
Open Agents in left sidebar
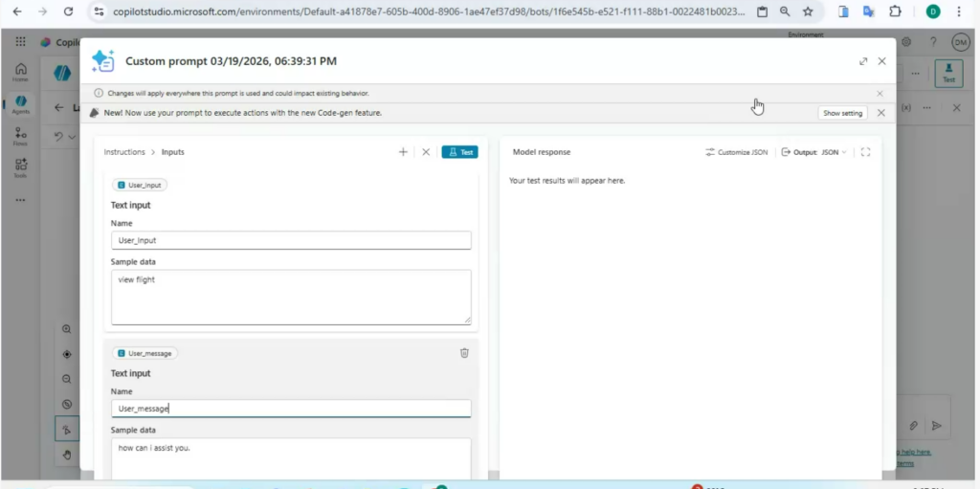[x=21, y=104]
